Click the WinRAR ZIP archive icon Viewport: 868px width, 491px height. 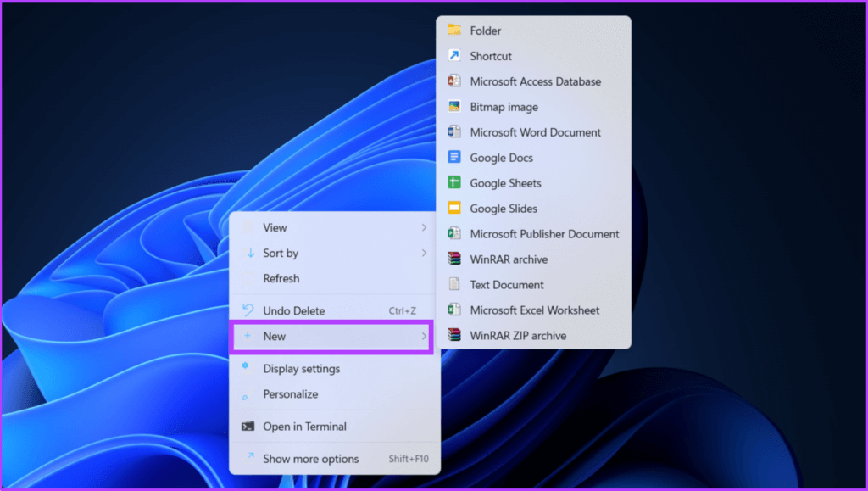point(454,336)
